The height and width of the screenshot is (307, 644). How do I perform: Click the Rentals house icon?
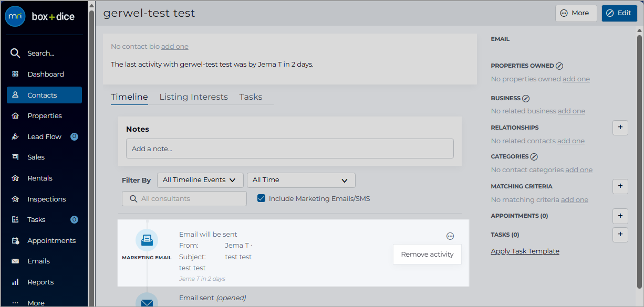(15, 178)
